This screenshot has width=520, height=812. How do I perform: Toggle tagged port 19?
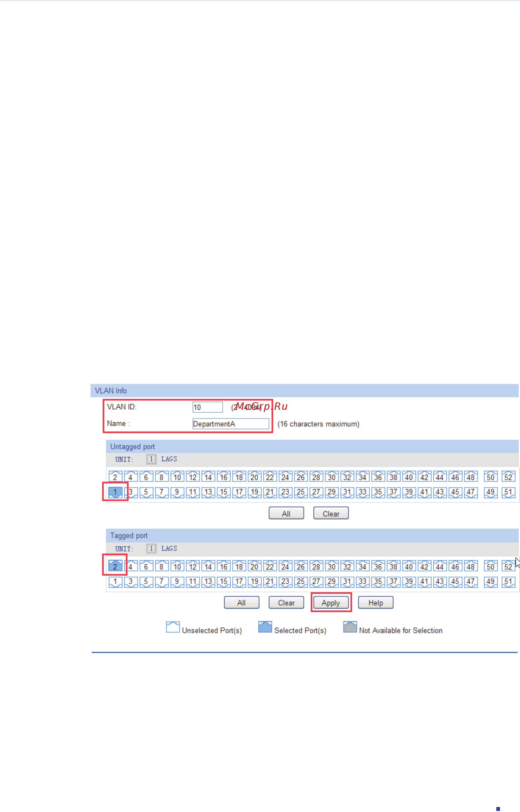coord(254,582)
